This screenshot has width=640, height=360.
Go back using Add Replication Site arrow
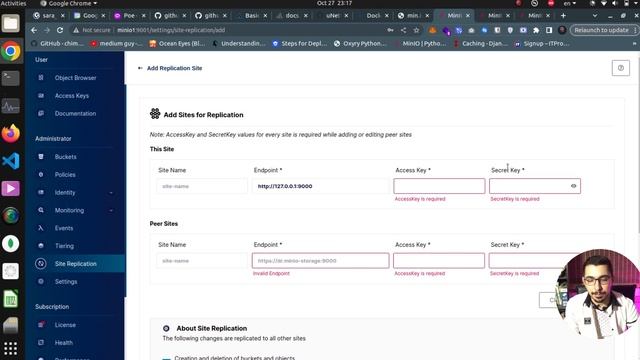point(140,68)
